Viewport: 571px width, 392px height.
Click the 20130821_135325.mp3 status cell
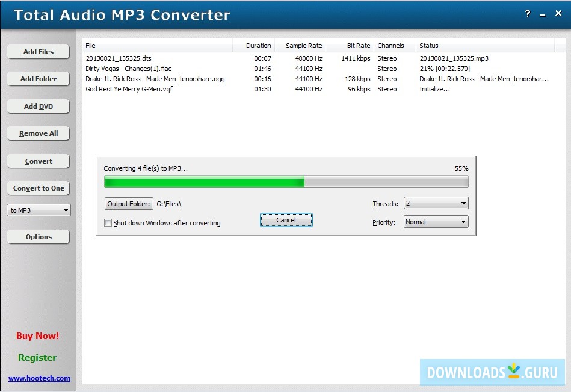click(454, 58)
